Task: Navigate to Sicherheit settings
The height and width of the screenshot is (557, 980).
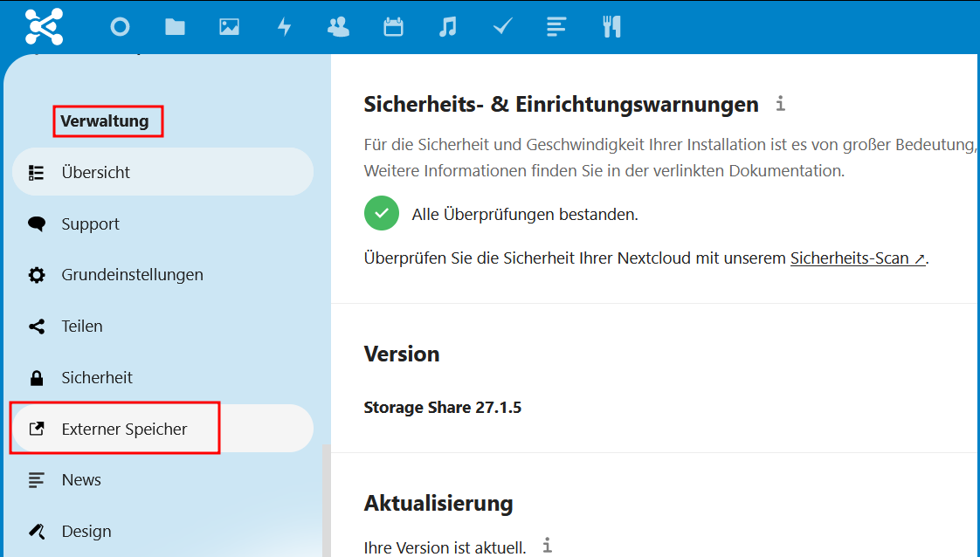Action: [96, 378]
